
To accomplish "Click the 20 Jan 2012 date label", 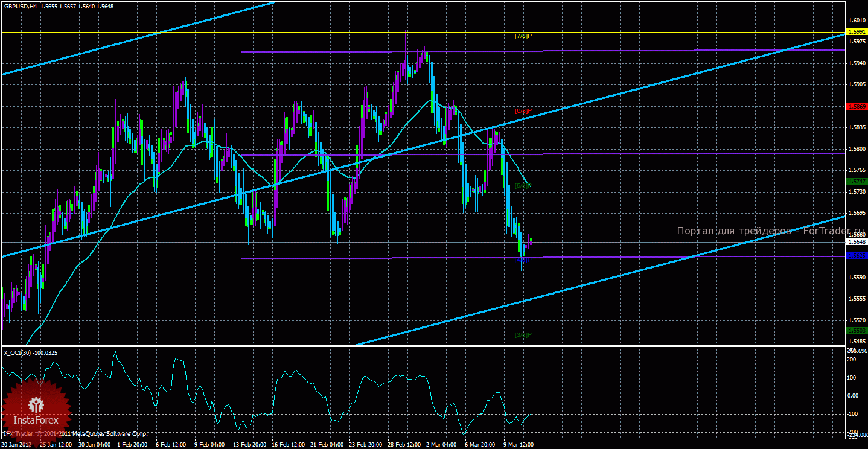I will pos(16,444).
